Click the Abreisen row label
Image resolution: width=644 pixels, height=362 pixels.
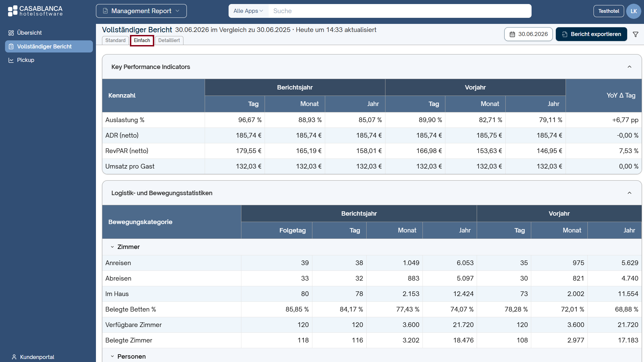tap(118, 279)
